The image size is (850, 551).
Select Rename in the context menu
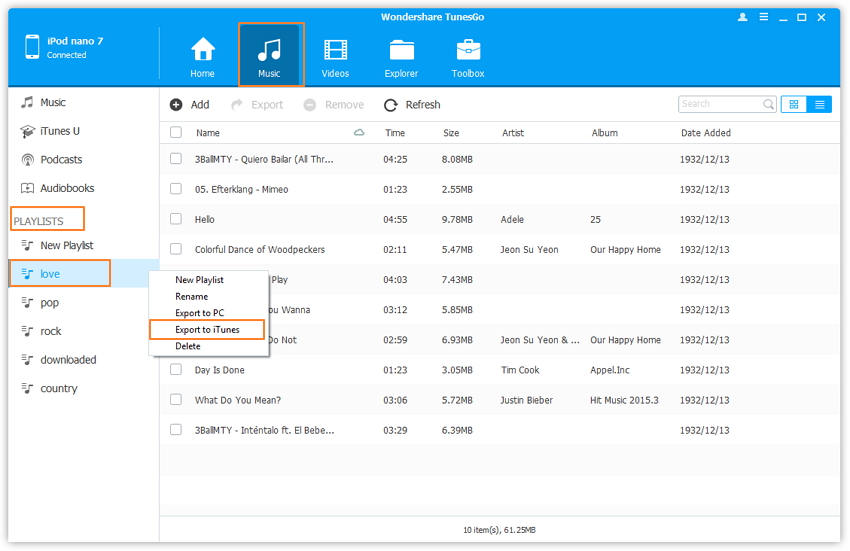[x=192, y=297]
